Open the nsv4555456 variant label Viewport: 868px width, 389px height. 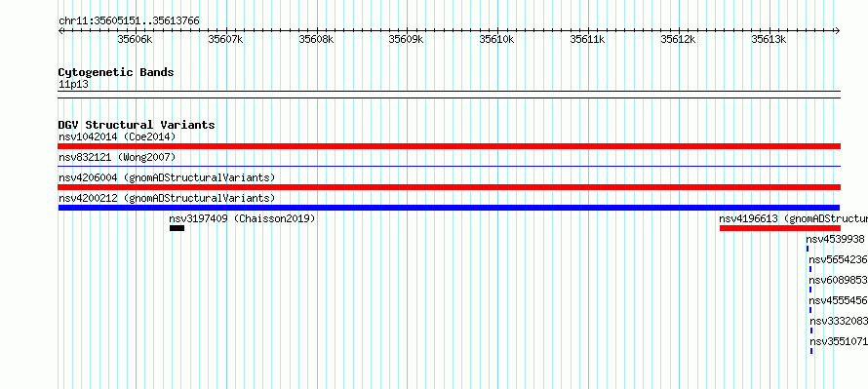[x=838, y=301]
